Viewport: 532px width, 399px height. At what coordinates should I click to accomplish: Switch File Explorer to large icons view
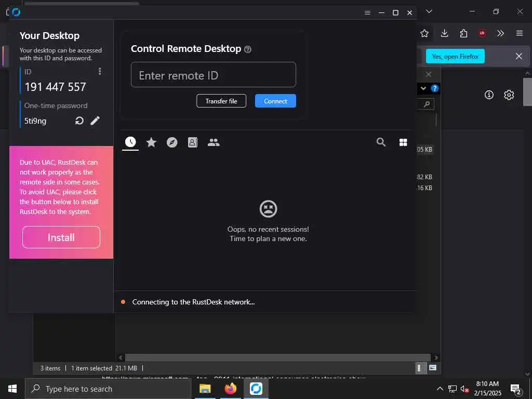[x=433, y=367]
